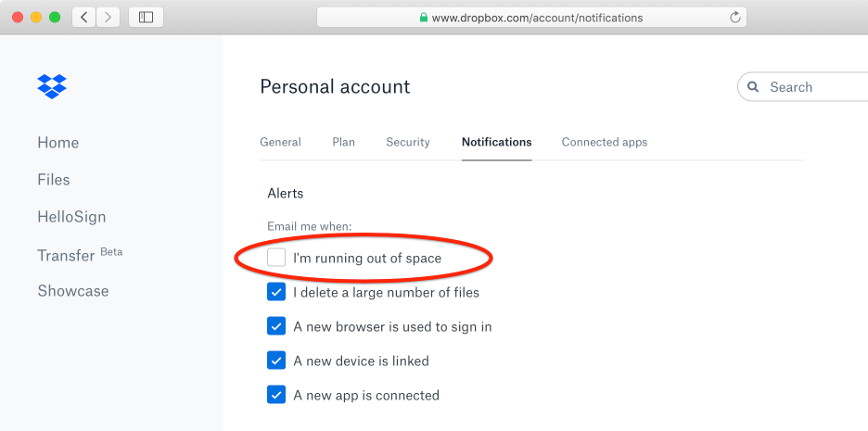Open the Connected apps tab
868x431 pixels.
(604, 142)
